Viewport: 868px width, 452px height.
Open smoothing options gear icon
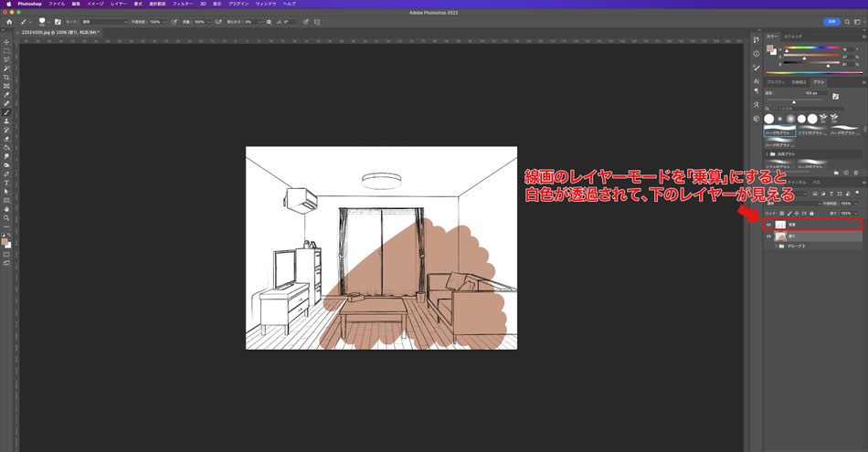click(269, 22)
